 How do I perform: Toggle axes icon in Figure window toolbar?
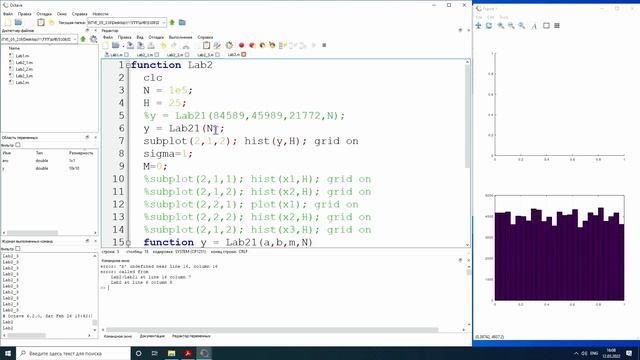click(546, 26)
